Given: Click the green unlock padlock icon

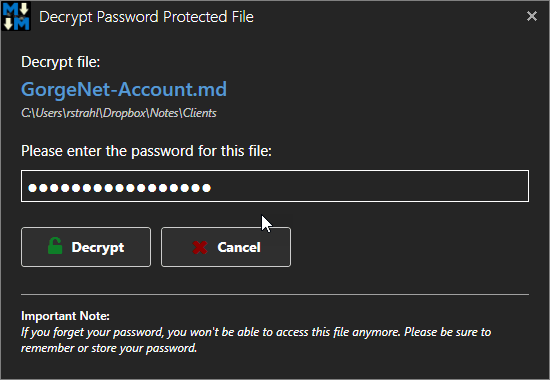Looking at the screenshot, I should (55, 246).
